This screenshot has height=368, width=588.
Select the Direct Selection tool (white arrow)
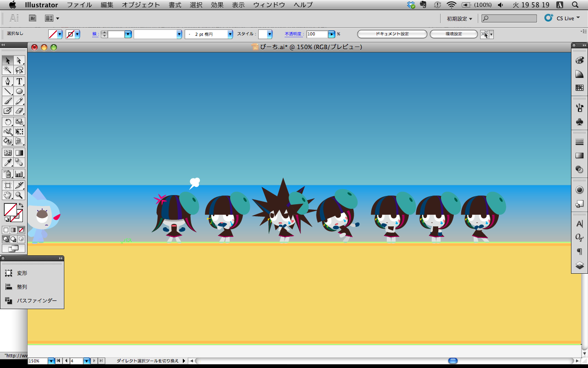coord(19,60)
